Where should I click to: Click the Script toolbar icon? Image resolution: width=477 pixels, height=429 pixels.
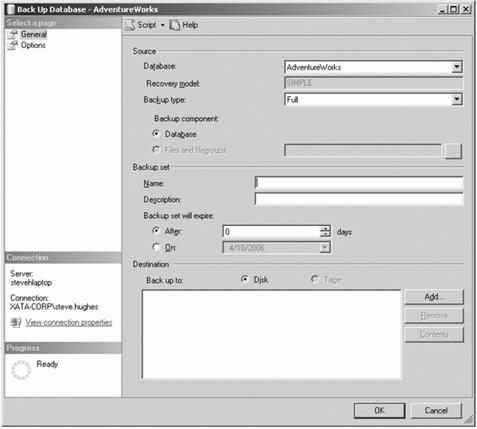[130, 25]
